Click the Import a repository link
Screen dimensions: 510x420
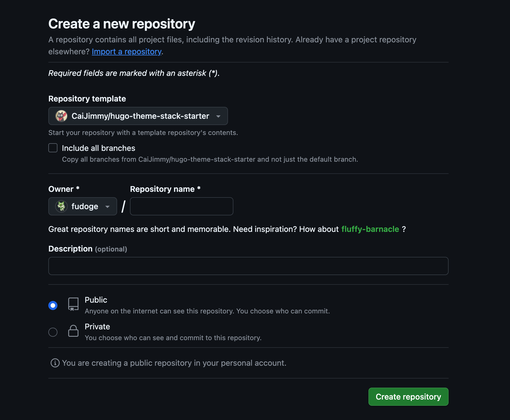point(126,51)
